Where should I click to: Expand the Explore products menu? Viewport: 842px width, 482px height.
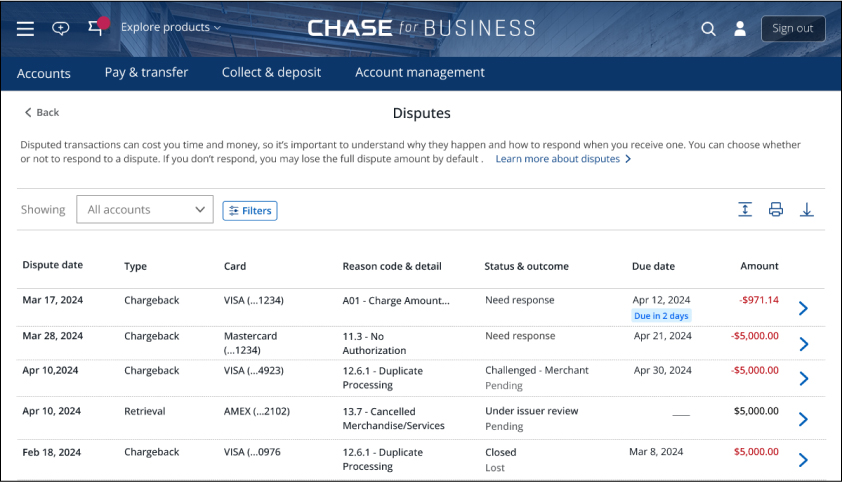coord(171,27)
